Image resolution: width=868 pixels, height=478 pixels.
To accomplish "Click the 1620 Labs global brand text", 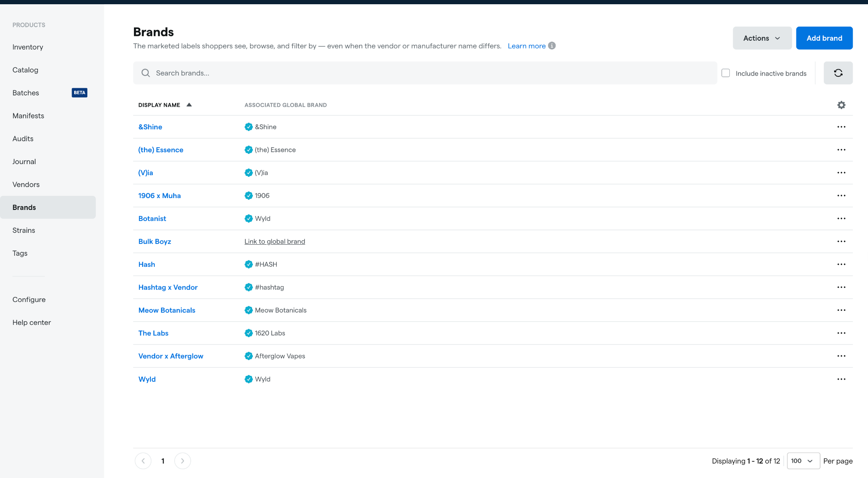I will click(x=270, y=333).
